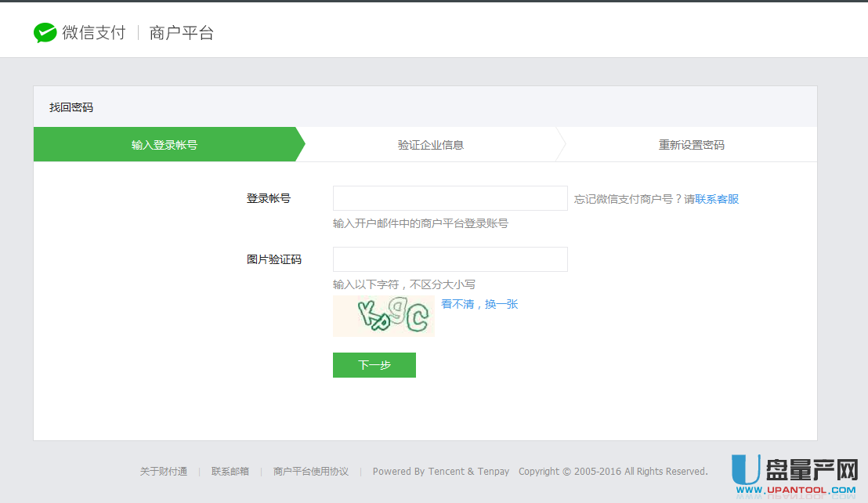Click the blue U盘量产网 logo icon
Screen dimensions: 868x503
pyautogui.click(x=745, y=469)
